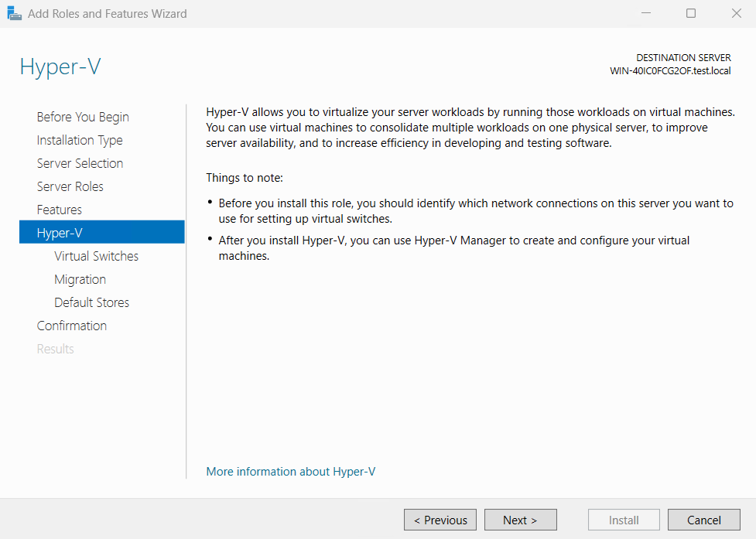The height and width of the screenshot is (539, 756).
Task: Open the Virtual Switches configuration page
Action: coord(96,256)
